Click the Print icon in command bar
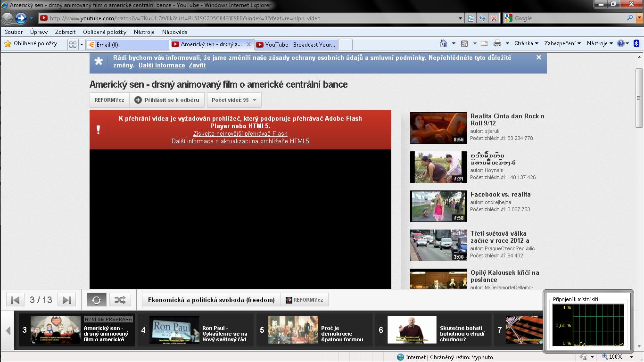This screenshot has width=644, height=362. 497,44
